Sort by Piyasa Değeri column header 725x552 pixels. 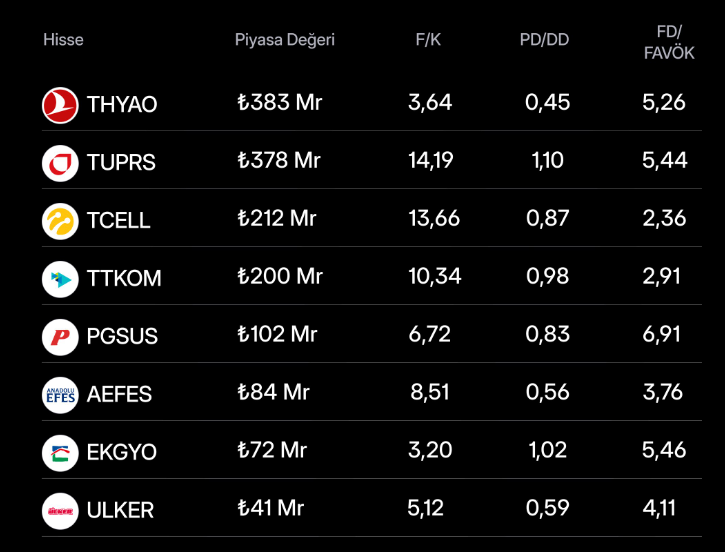point(285,40)
